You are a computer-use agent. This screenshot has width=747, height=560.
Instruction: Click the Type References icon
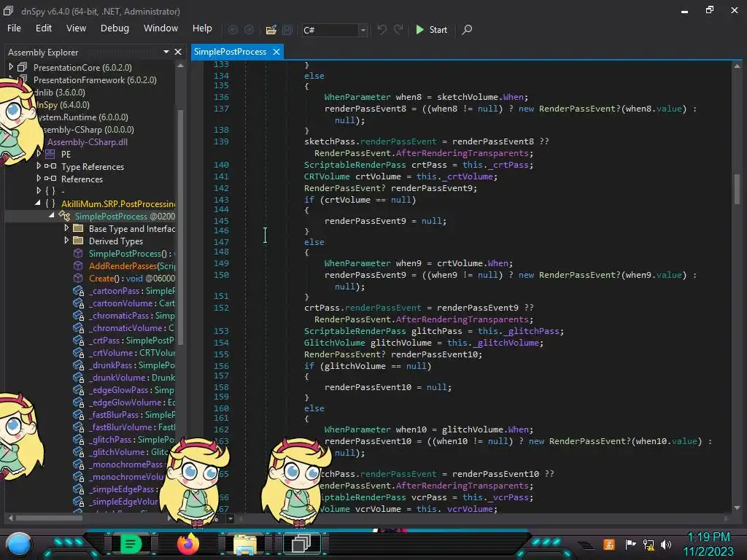pyautogui.click(x=50, y=167)
